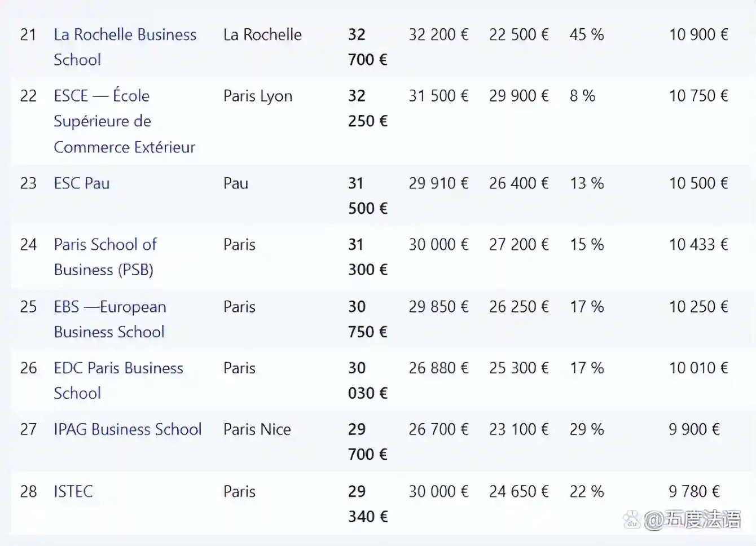Image resolution: width=756 pixels, height=546 pixels.
Task: Click the ESC Pau school link
Action: coord(82,183)
